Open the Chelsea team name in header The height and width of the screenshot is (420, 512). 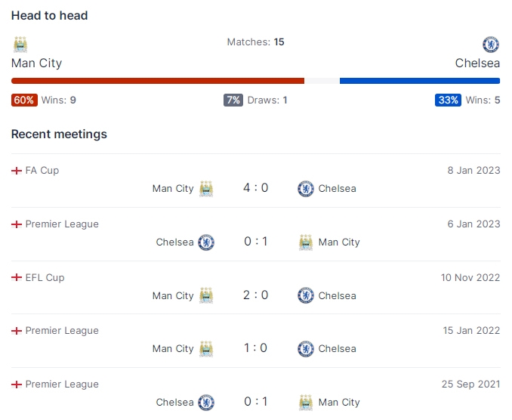tap(477, 63)
